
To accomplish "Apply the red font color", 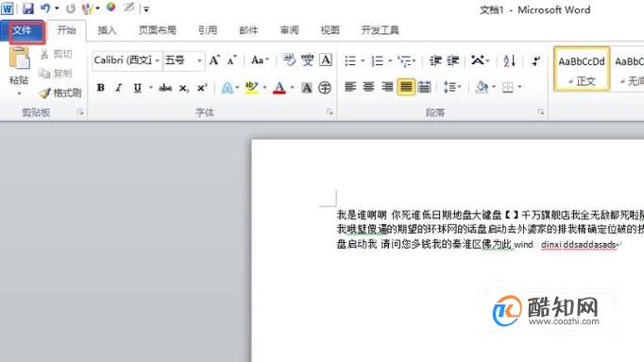I will point(280,88).
